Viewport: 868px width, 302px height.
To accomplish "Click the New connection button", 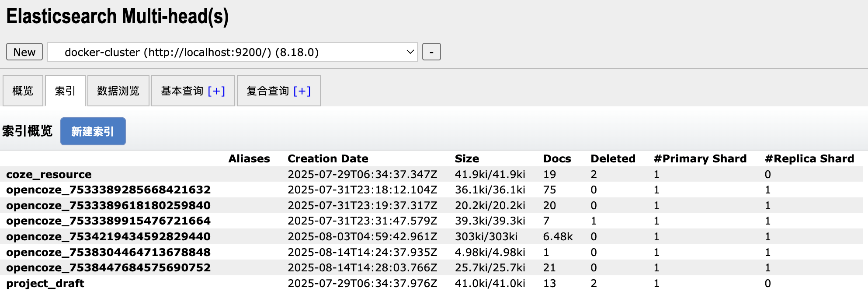I will pyautogui.click(x=24, y=52).
